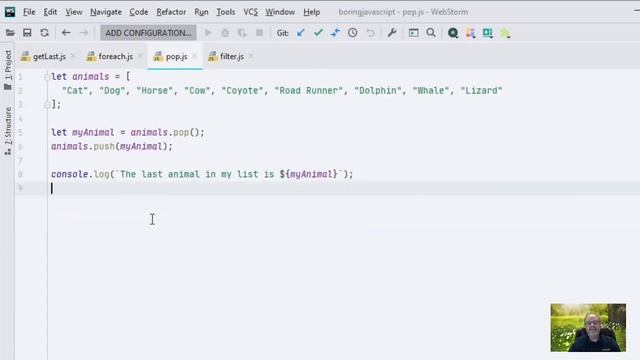The height and width of the screenshot is (360, 640).
Task: Click the ${myAnimal} template expression
Action: tap(309, 174)
